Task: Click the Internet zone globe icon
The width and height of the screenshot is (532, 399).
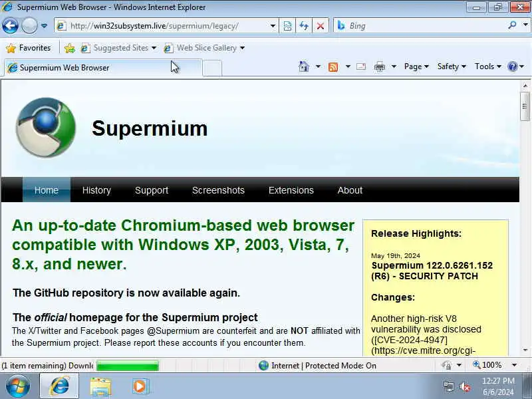Action: point(263,365)
